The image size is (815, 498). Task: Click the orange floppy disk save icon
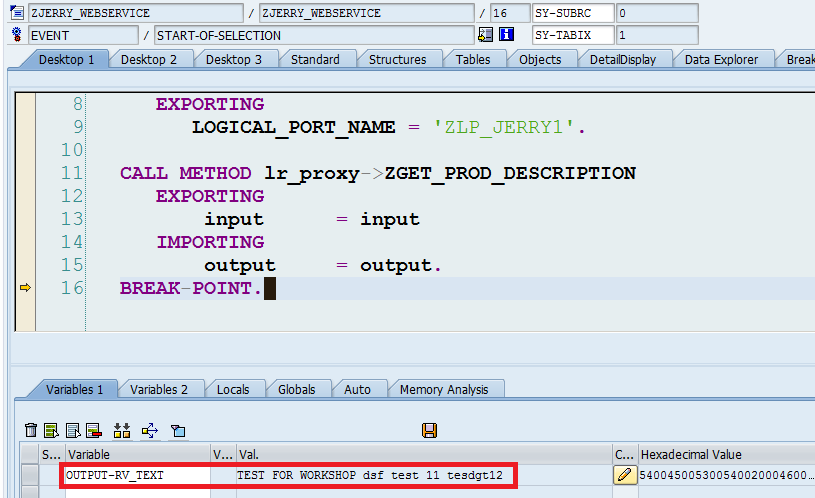[x=429, y=430]
